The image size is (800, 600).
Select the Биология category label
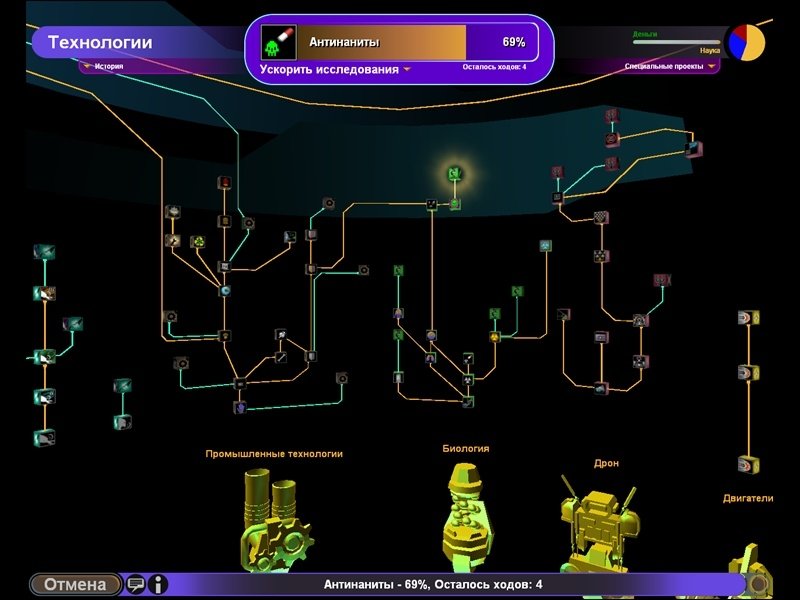point(465,449)
